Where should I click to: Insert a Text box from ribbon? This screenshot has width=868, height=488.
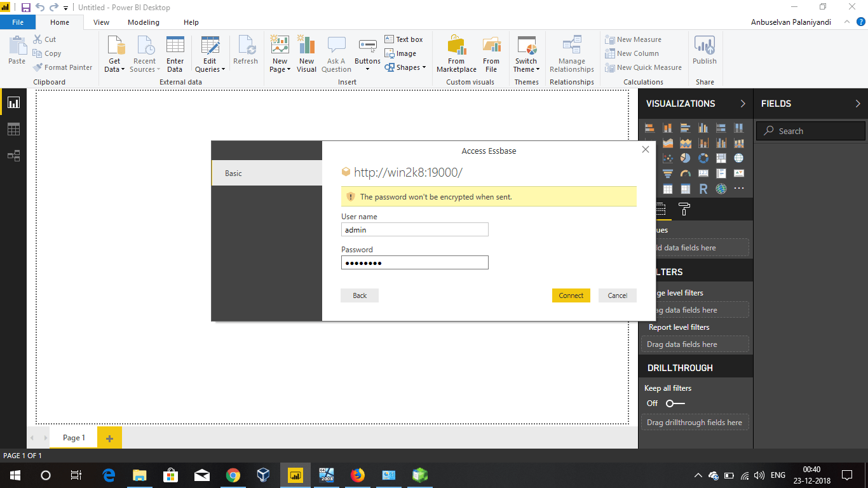[x=404, y=39]
